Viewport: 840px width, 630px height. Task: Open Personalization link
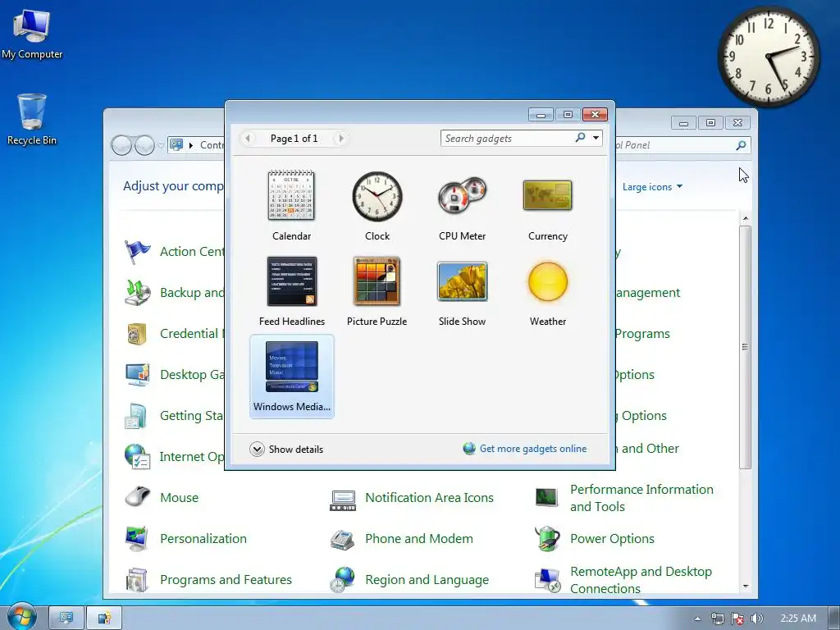tap(203, 538)
